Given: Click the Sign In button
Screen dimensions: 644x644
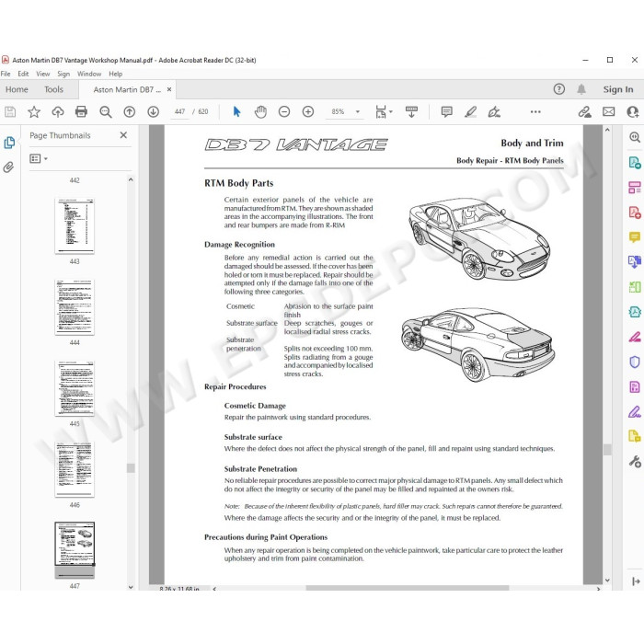Looking at the screenshot, I should (617, 89).
